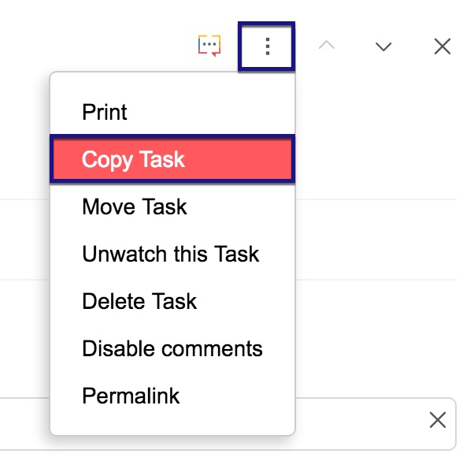Image resolution: width=474 pixels, height=476 pixels.
Task: Get the task's shareable Permalink
Action: (131, 396)
